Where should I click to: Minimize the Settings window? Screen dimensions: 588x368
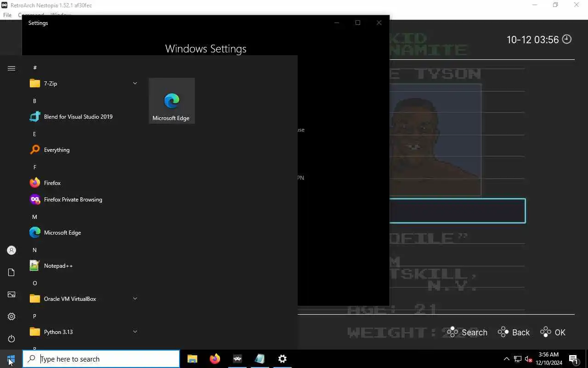[x=337, y=23]
